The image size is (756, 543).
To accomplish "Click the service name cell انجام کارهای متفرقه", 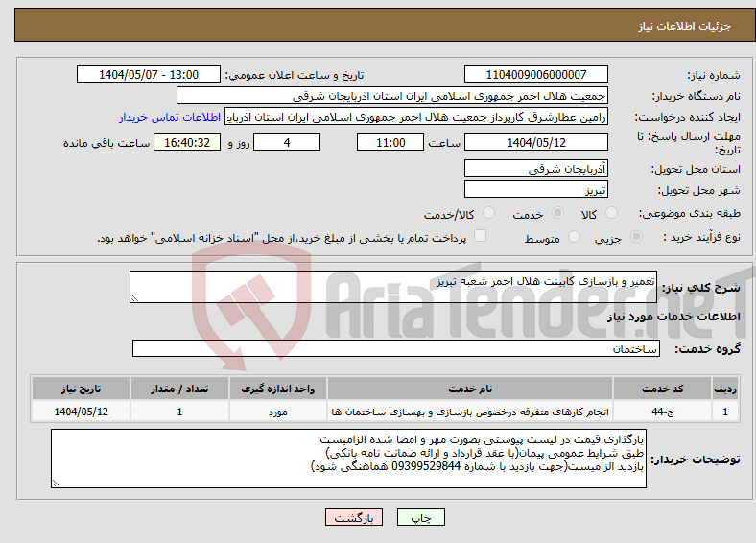I will click(470, 412).
